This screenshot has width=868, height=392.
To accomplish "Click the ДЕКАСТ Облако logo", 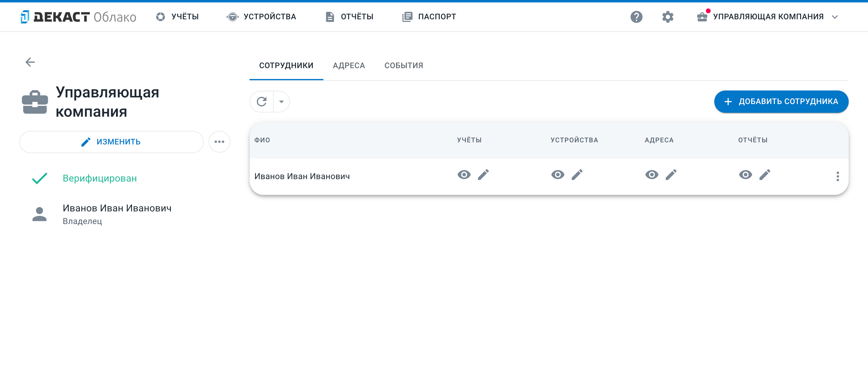I will [78, 17].
